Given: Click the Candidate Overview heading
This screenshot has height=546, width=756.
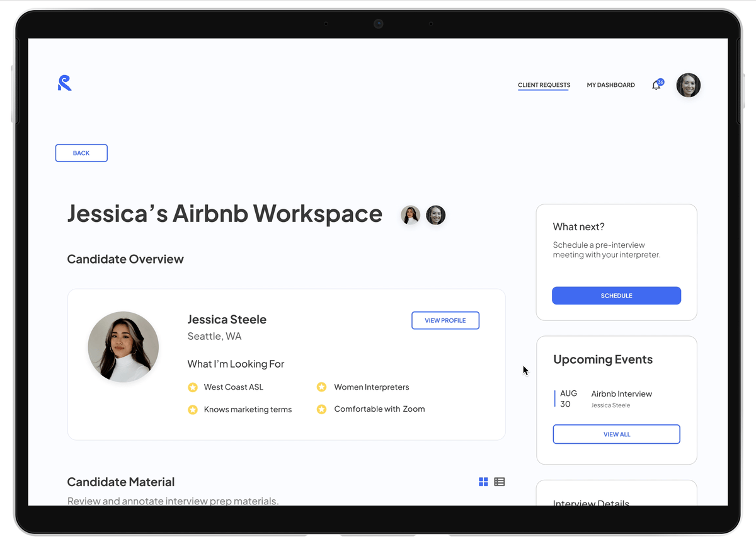Looking at the screenshot, I should coord(125,259).
